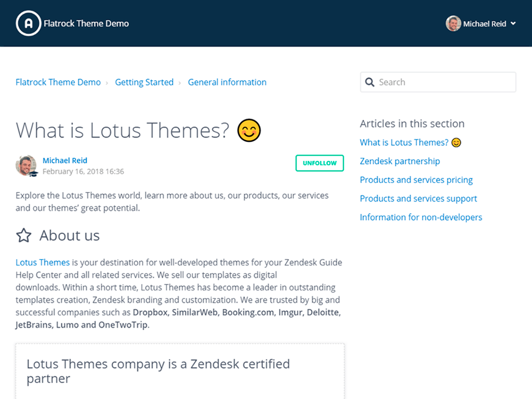Open sidebar article What is Lotus Themes?
This screenshot has height=399, width=532.
click(x=410, y=142)
